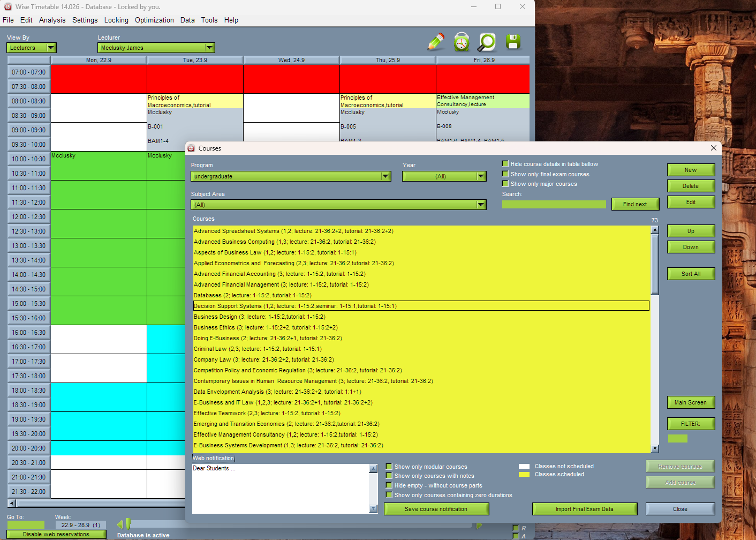Image resolution: width=756 pixels, height=540 pixels.
Task: Click the Sort All button
Action: coord(691,274)
